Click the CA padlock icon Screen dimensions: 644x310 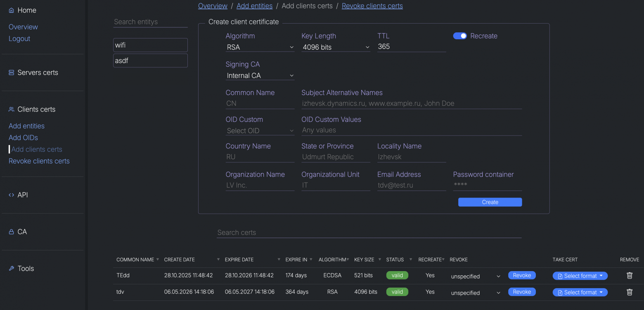click(x=11, y=232)
